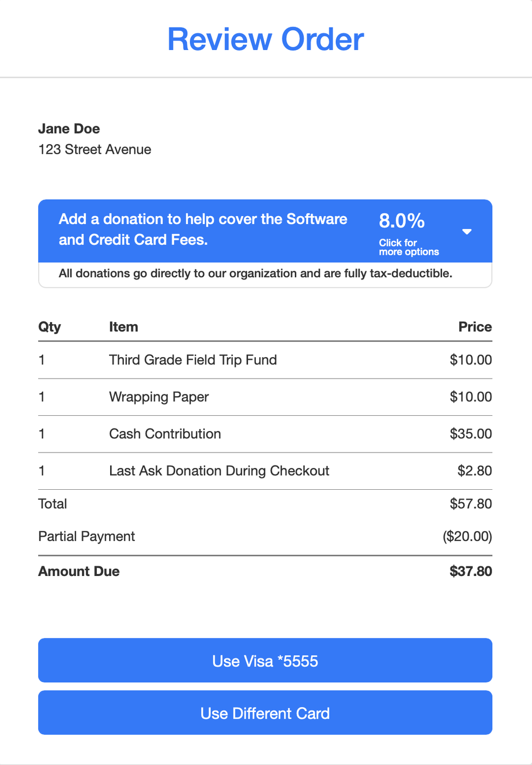
Task: Click the Review Order heading
Action: pyautogui.click(x=265, y=39)
